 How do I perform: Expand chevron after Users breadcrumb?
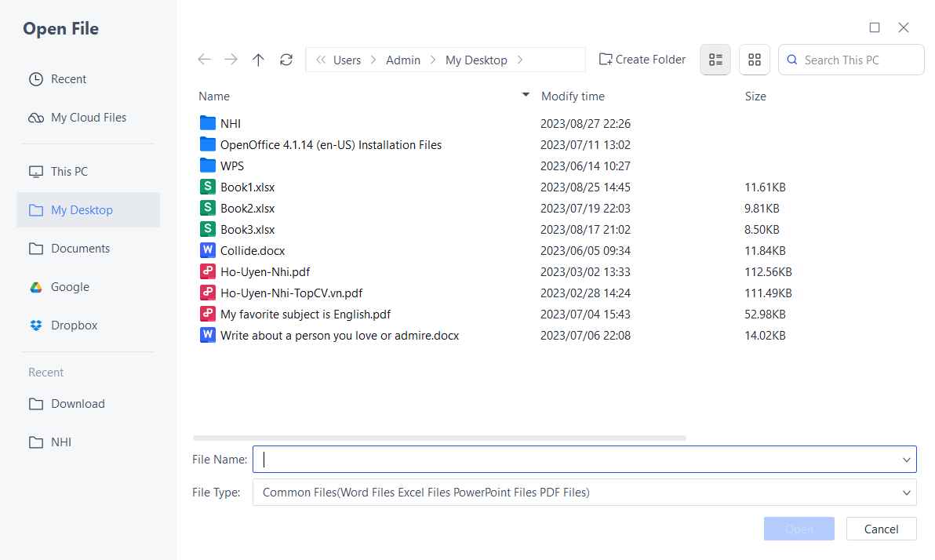pos(373,60)
